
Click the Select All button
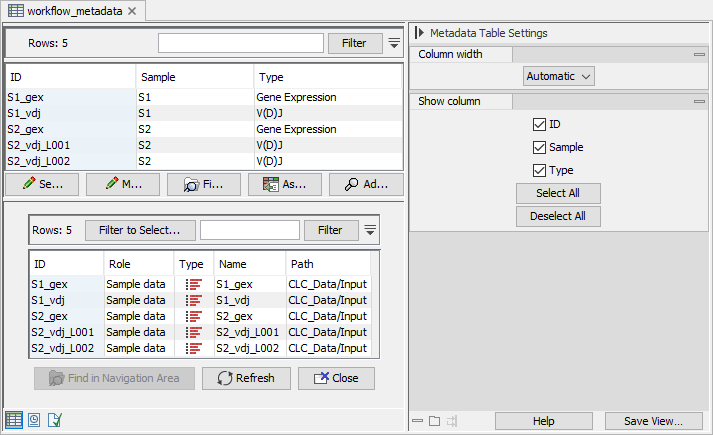pyautogui.click(x=558, y=193)
